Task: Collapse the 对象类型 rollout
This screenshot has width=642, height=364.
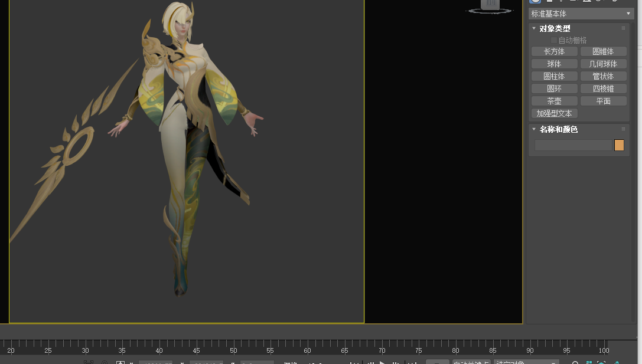Action: point(534,28)
